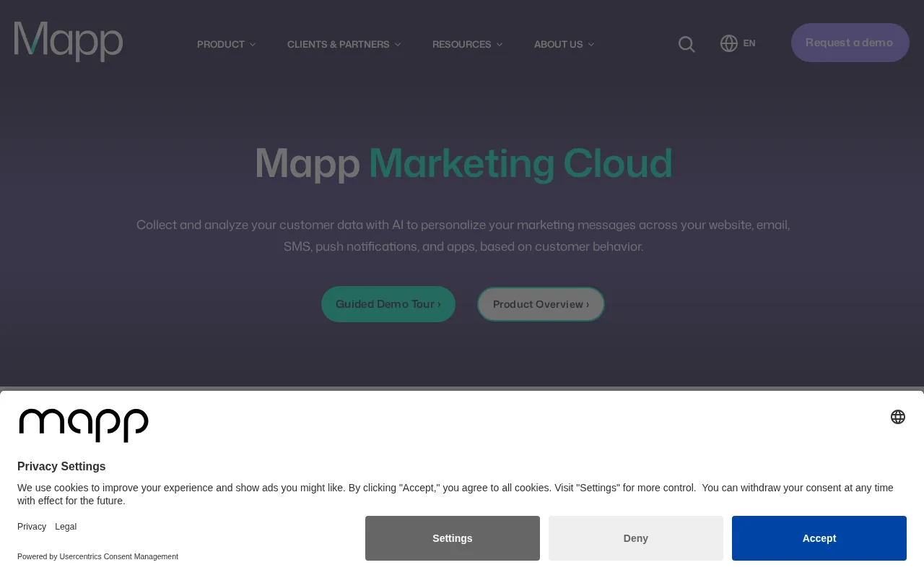
Task: Open the site search magnifier icon
Action: click(687, 44)
